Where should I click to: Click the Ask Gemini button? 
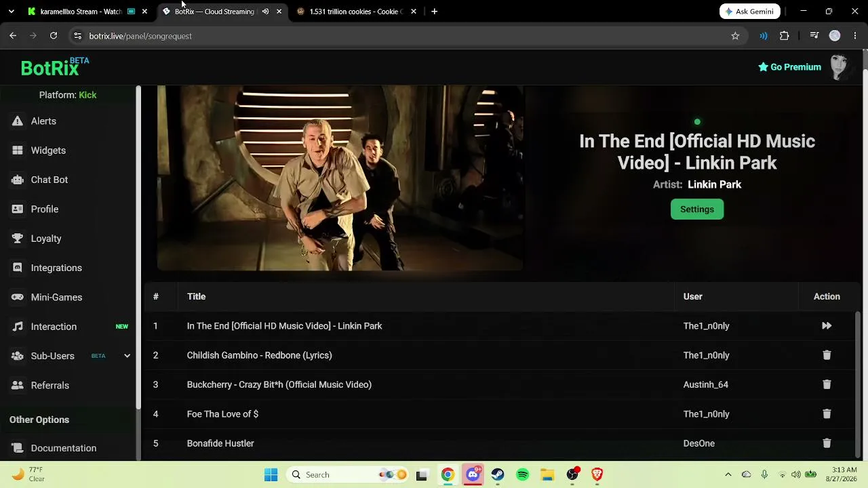[x=749, y=12]
